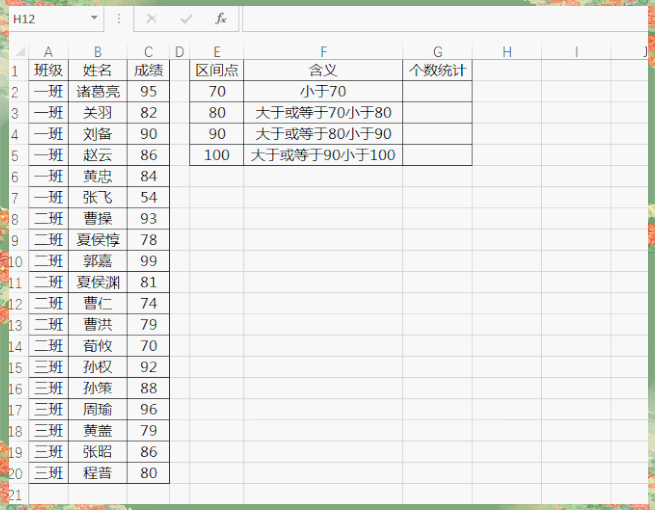
Task: Select the cell with 刘备
Action: pyautogui.click(x=98, y=134)
